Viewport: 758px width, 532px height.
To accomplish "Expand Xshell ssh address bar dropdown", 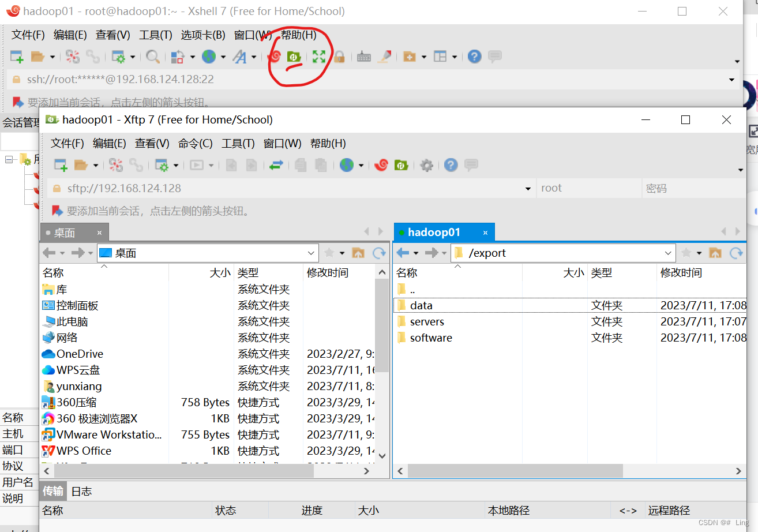I will click(732, 80).
